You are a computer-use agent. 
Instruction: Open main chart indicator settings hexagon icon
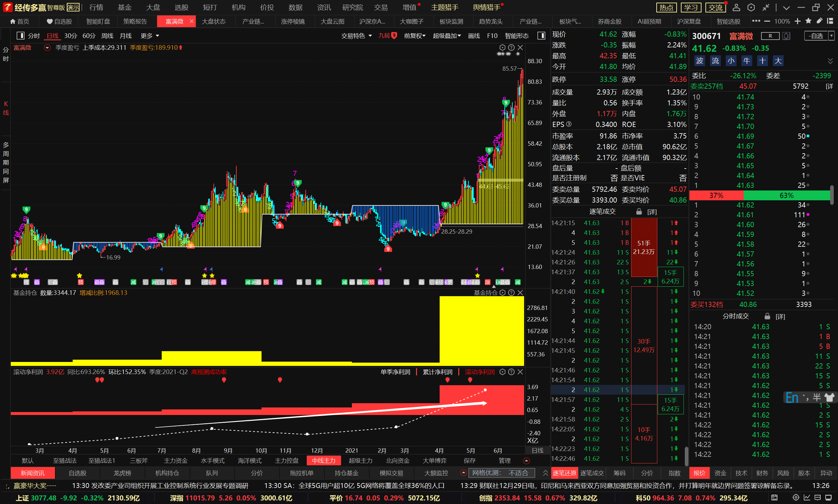502,47
